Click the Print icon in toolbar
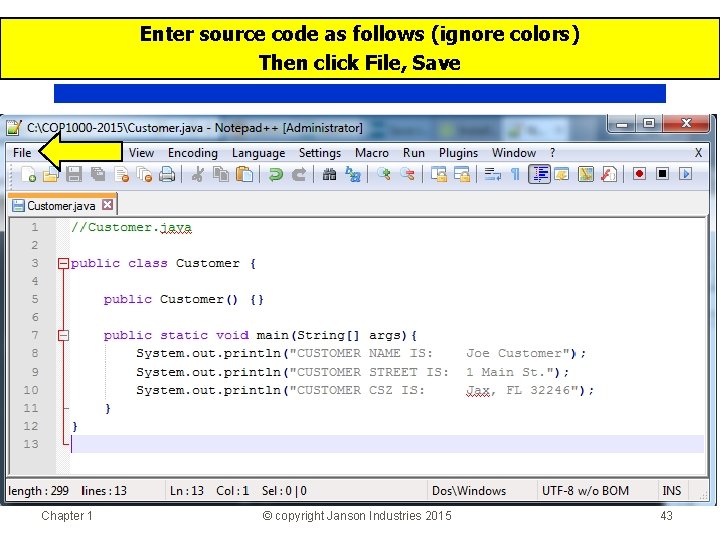 (x=167, y=174)
